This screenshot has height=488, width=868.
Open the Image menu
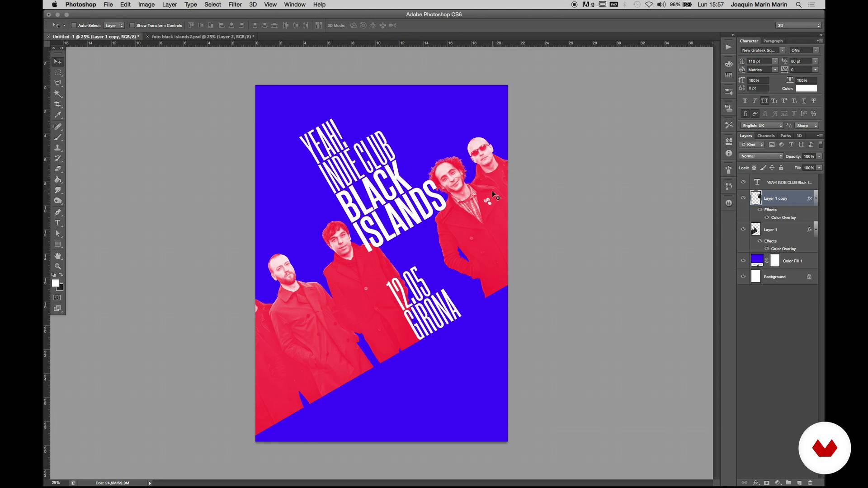pyautogui.click(x=146, y=5)
